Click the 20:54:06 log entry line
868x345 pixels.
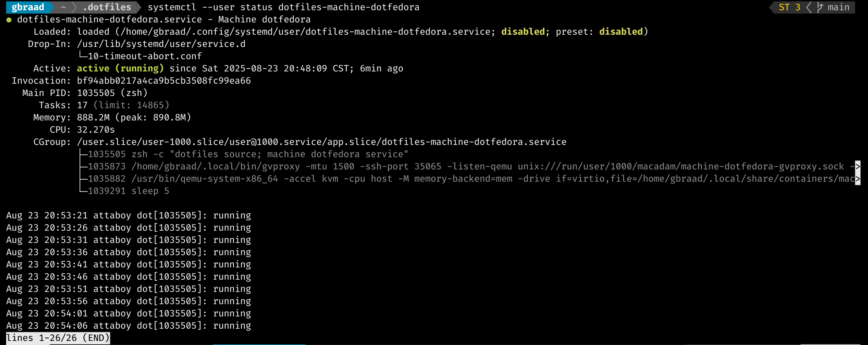click(129, 326)
